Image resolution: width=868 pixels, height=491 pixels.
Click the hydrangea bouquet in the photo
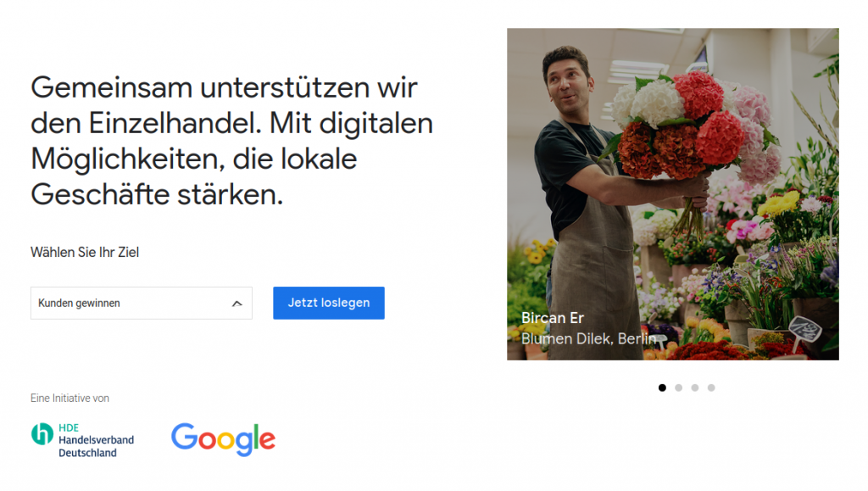tap(697, 130)
